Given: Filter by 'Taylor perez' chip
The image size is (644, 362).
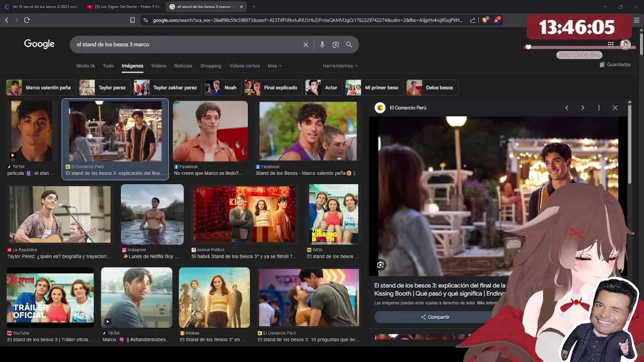Looking at the screenshot, I should click(105, 87).
